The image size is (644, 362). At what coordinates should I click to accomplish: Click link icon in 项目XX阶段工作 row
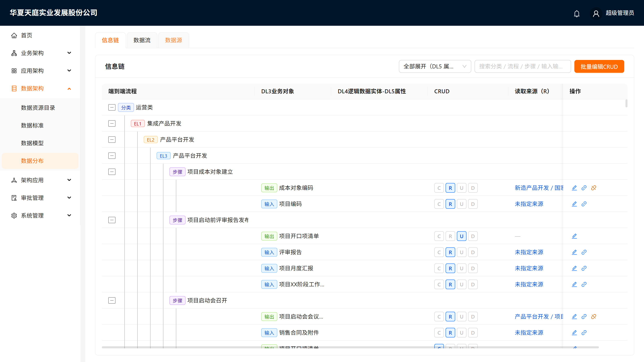[x=584, y=284]
